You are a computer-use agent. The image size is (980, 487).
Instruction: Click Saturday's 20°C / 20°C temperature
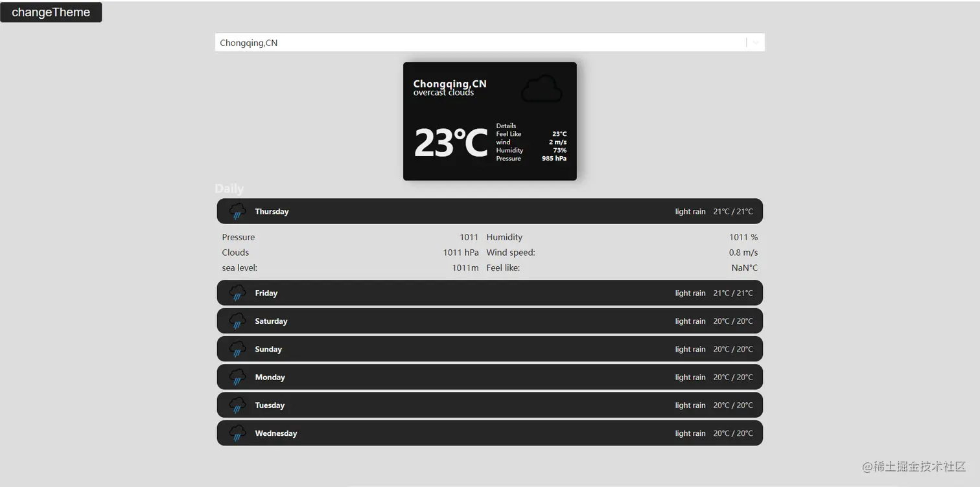733,321
